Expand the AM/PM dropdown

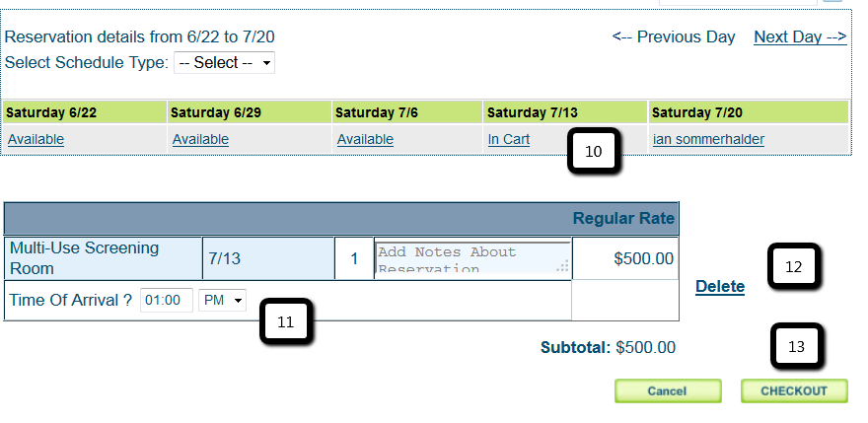pos(223,301)
